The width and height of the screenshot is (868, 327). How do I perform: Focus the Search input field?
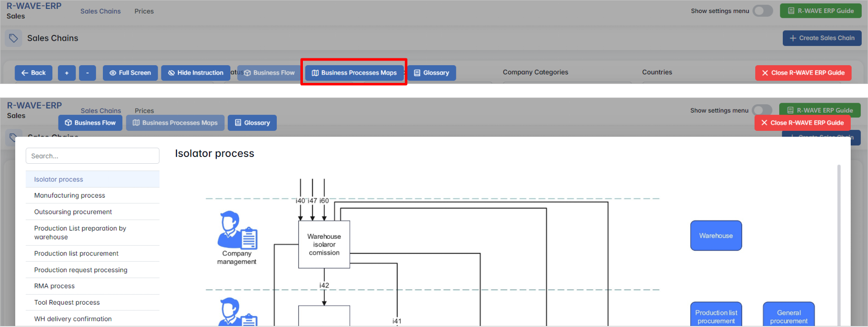(x=92, y=156)
